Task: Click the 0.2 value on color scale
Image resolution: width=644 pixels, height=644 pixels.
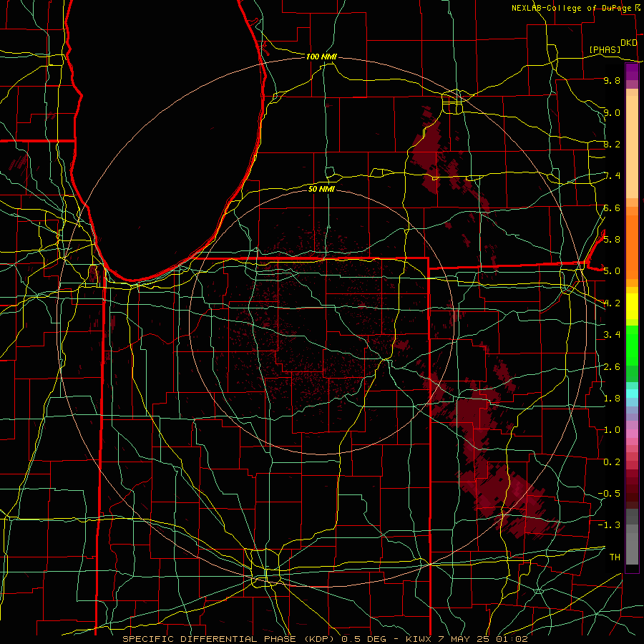Action: coord(612,462)
